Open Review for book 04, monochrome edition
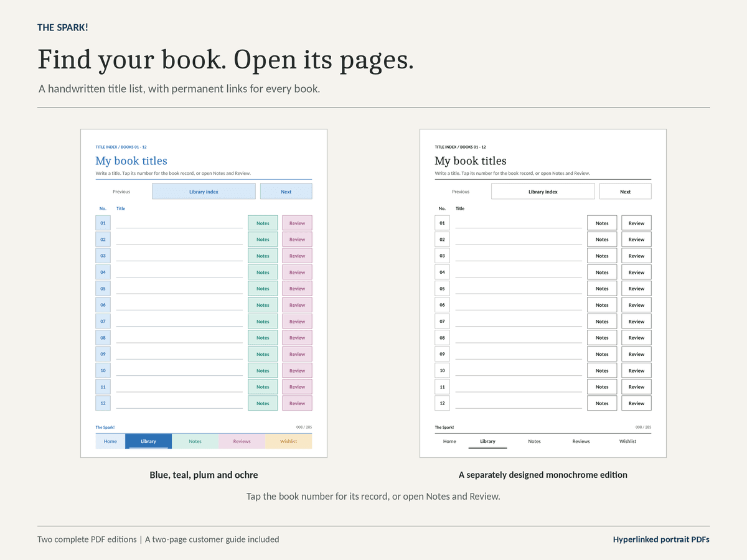This screenshot has height=560, width=747. [636, 272]
